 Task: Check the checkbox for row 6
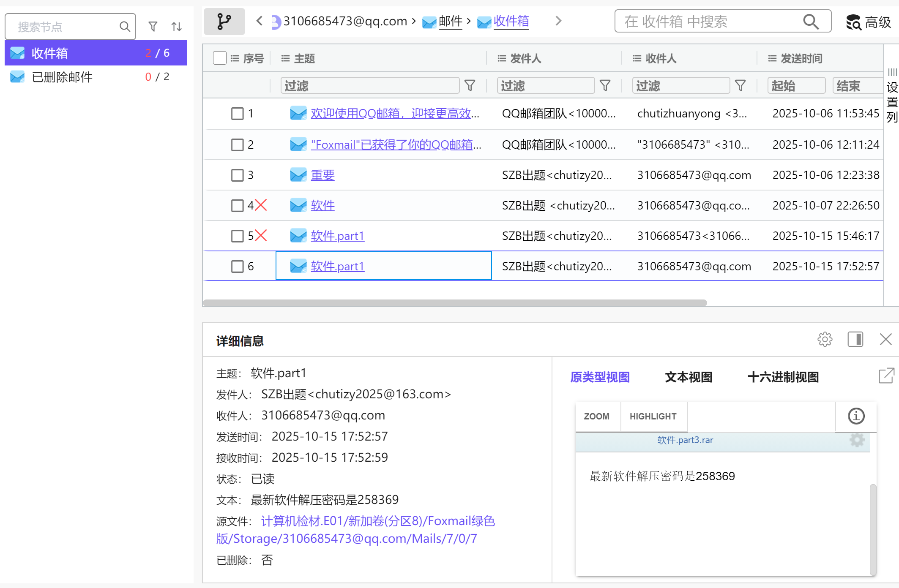point(238,266)
